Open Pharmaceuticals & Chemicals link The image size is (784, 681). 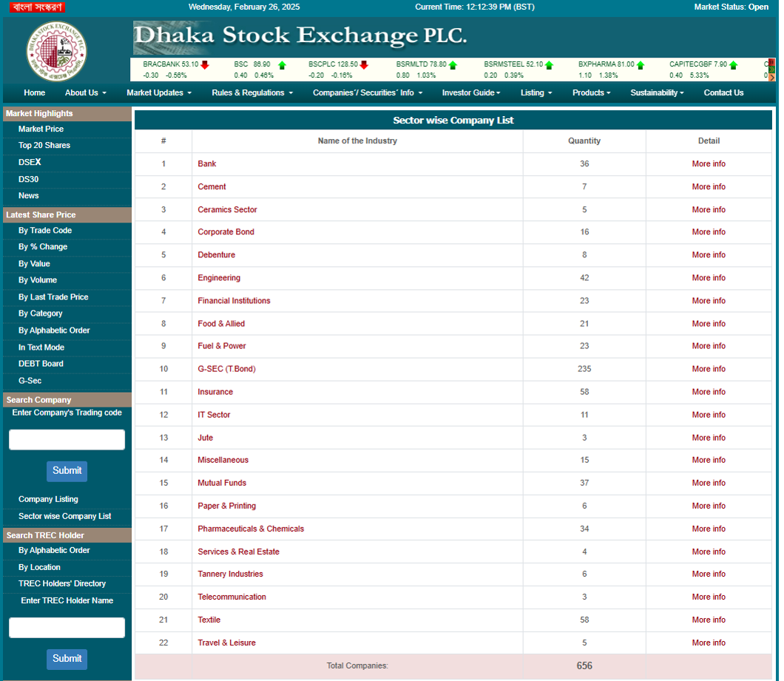(251, 529)
